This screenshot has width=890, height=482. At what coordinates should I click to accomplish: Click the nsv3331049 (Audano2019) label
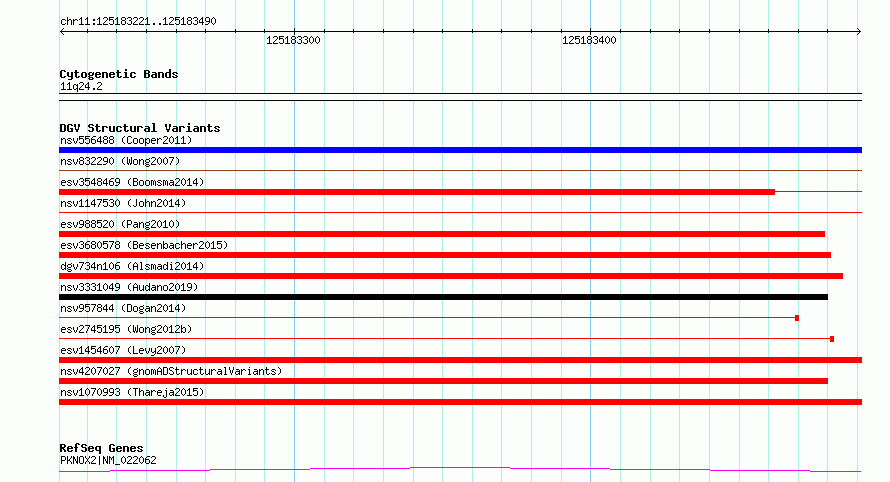(129, 287)
